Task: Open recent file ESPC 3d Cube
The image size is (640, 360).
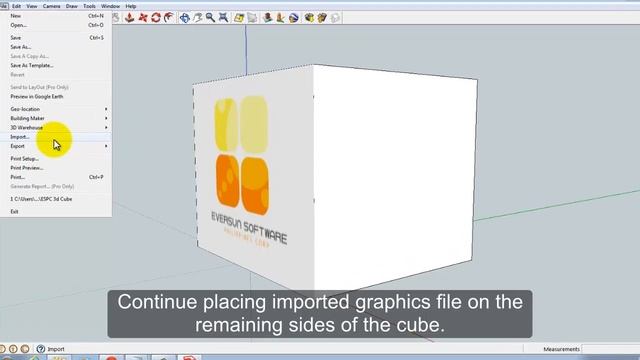Action: [x=56, y=199]
